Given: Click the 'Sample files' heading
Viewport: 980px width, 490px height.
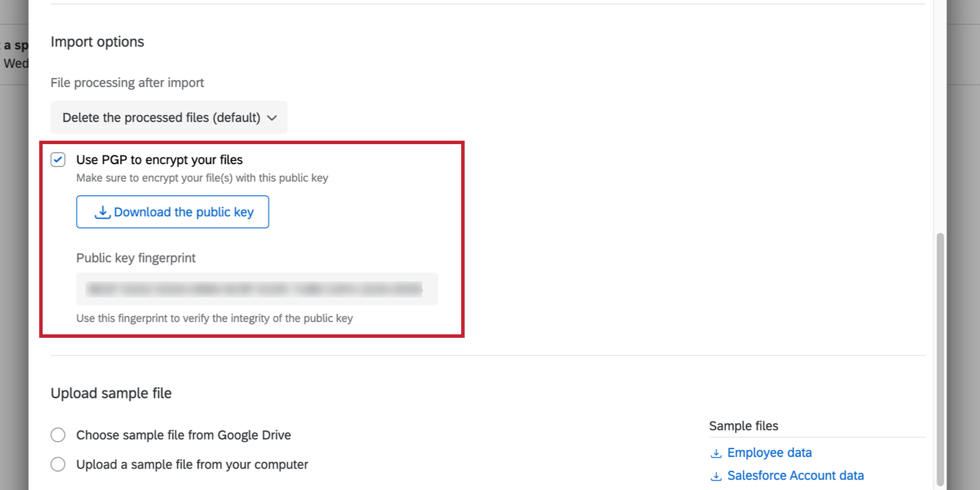Looking at the screenshot, I should tap(744, 426).
